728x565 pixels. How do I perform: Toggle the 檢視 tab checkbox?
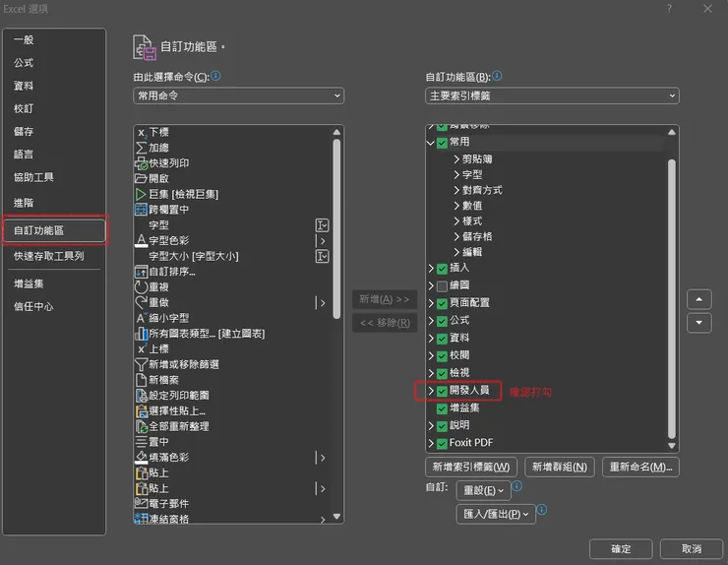(442, 374)
